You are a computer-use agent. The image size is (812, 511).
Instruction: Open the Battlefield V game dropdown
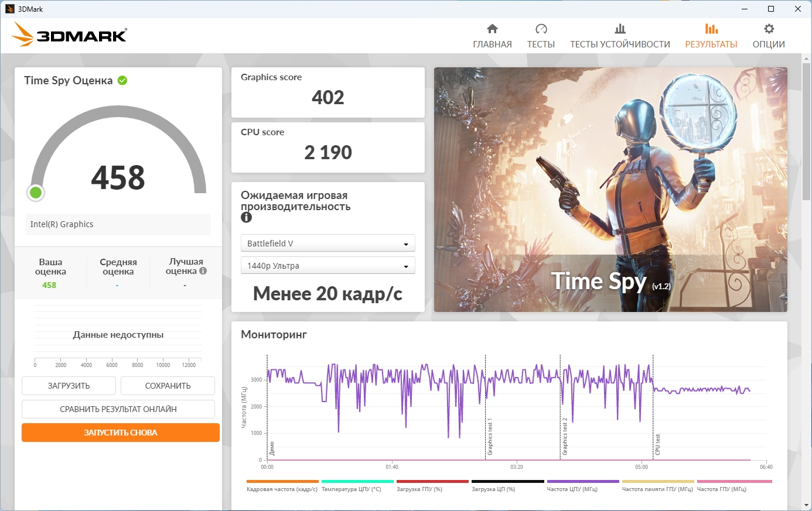pos(327,244)
